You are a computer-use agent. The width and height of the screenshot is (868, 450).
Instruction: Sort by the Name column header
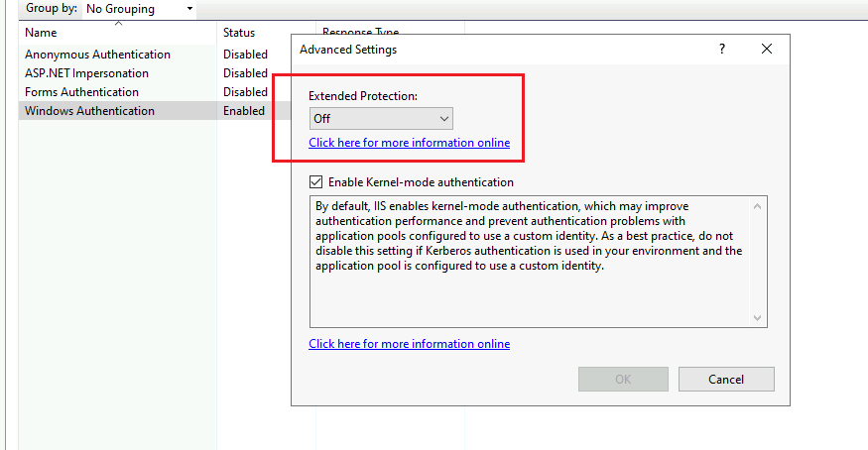[x=118, y=33]
